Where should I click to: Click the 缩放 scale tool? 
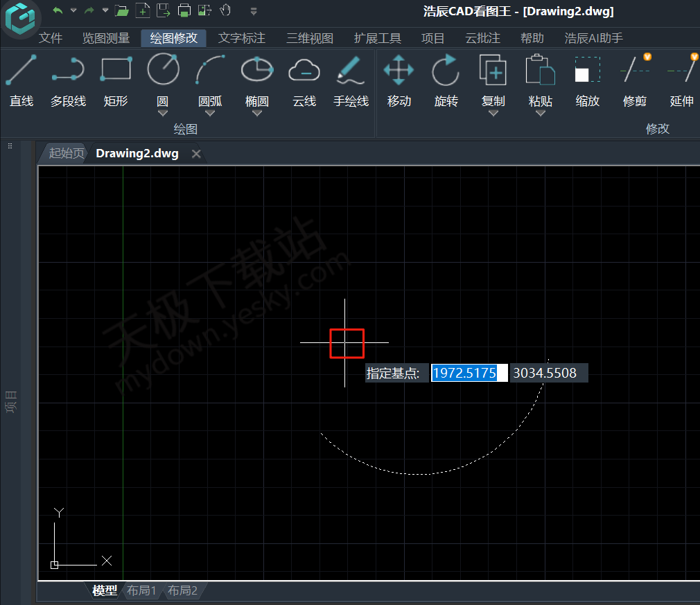point(587,80)
